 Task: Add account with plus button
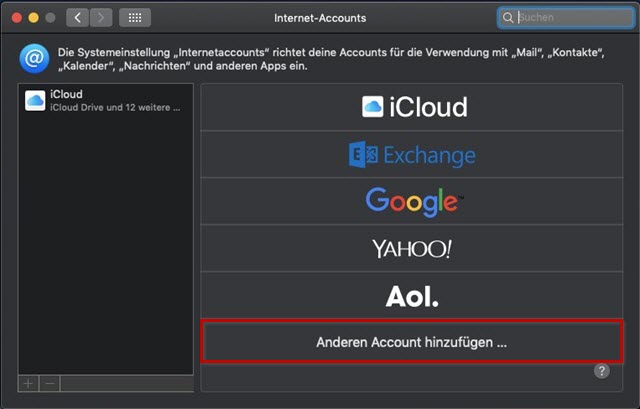tap(29, 384)
